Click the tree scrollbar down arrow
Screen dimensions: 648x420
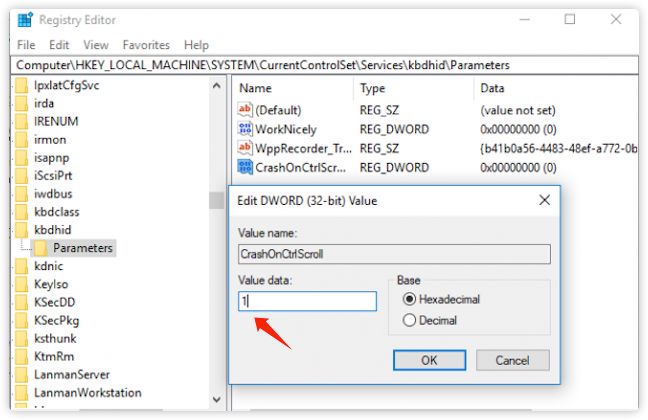217,400
